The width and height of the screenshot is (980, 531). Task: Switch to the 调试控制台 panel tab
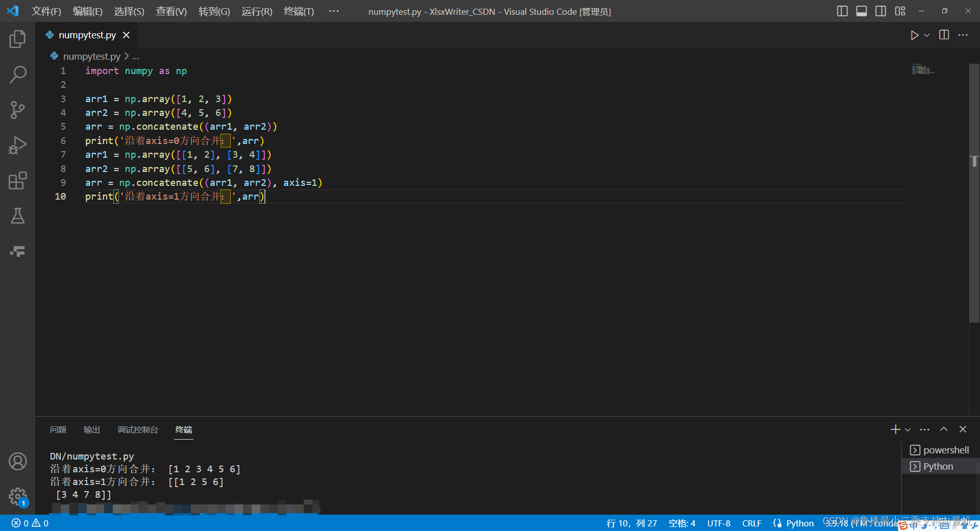138,430
